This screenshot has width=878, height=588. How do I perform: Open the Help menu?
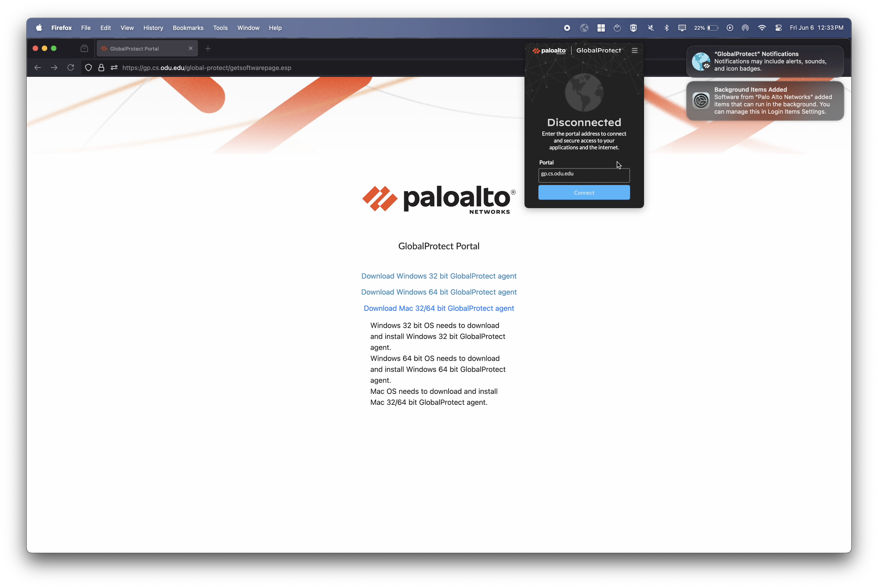(x=275, y=28)
